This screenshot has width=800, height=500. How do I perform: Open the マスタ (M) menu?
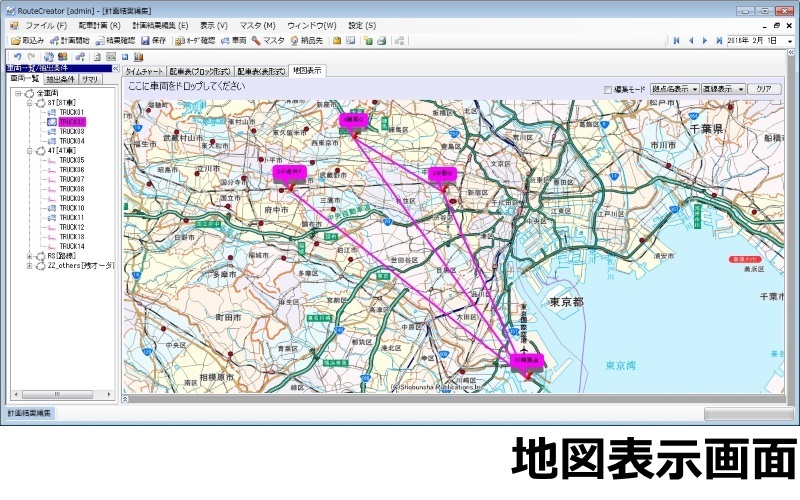(258, 26)
